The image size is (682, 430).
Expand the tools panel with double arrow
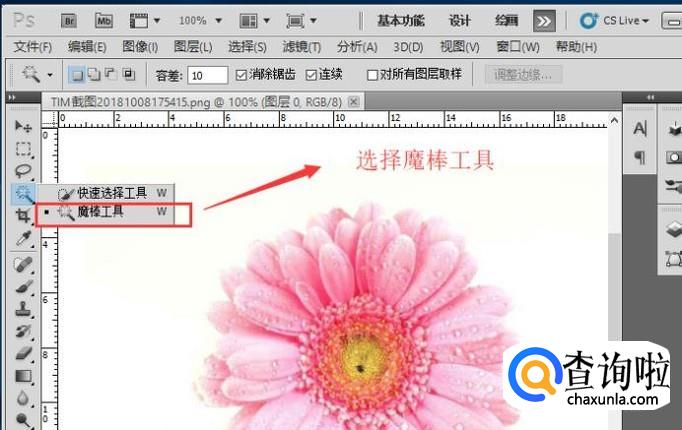click(12, 97)
